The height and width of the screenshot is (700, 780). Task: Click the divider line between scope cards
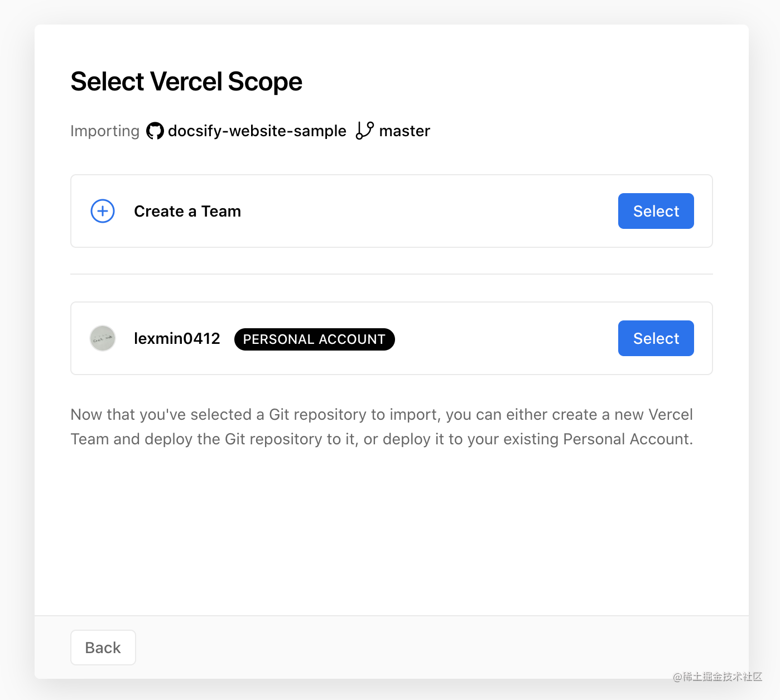[x=392, y=274]
